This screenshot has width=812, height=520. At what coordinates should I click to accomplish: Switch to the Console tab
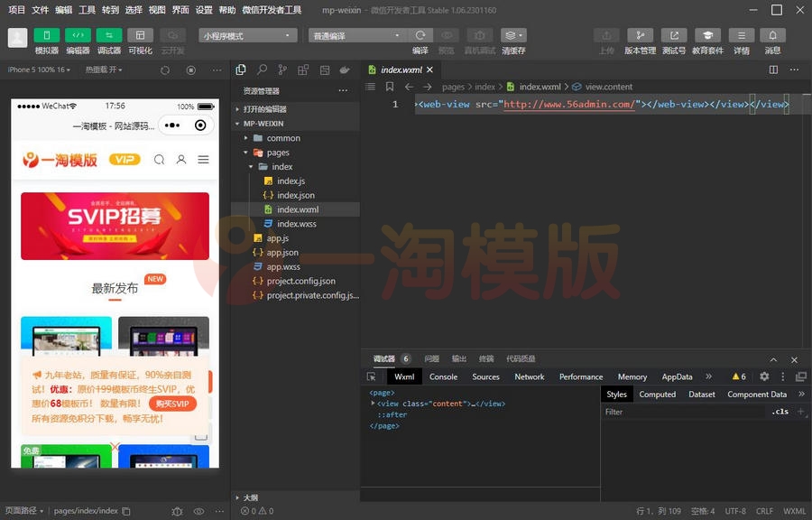click(x=443, y=376)
